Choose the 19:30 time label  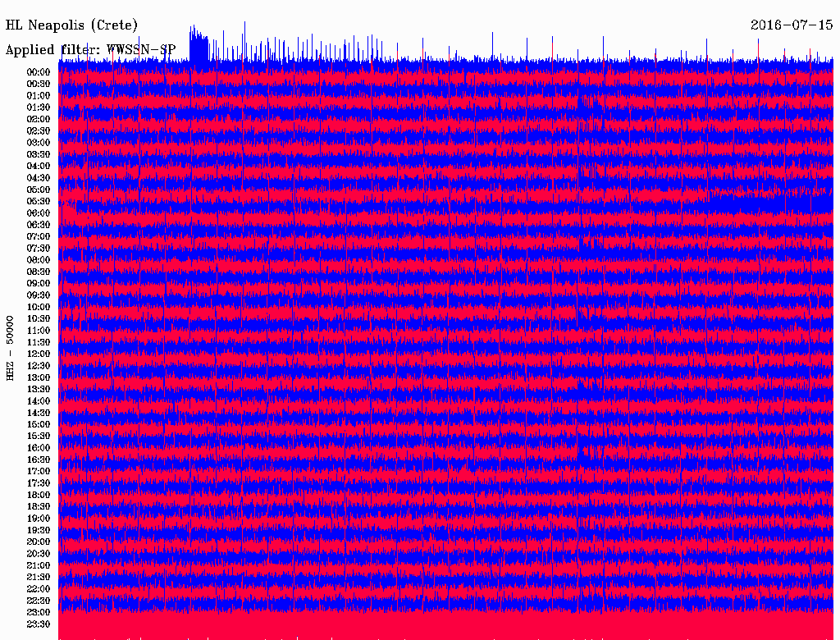[x=39, y=530]
